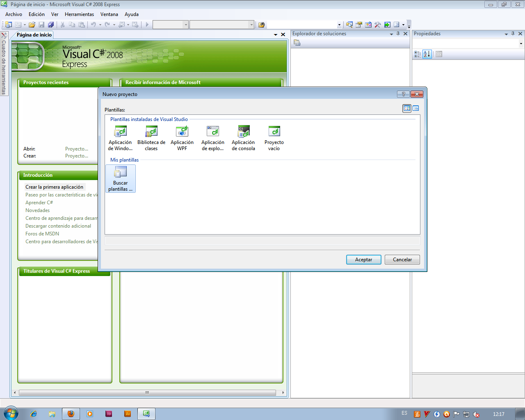Open Explorador de soluciones window position menu
Image resolution: width=525 pixels, height=420 pixels.
tap(391, 34)
